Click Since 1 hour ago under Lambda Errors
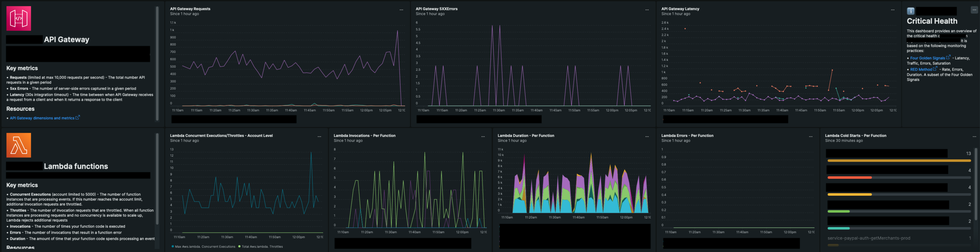Viewport: 980px width, 252px height. pos(676,141)
